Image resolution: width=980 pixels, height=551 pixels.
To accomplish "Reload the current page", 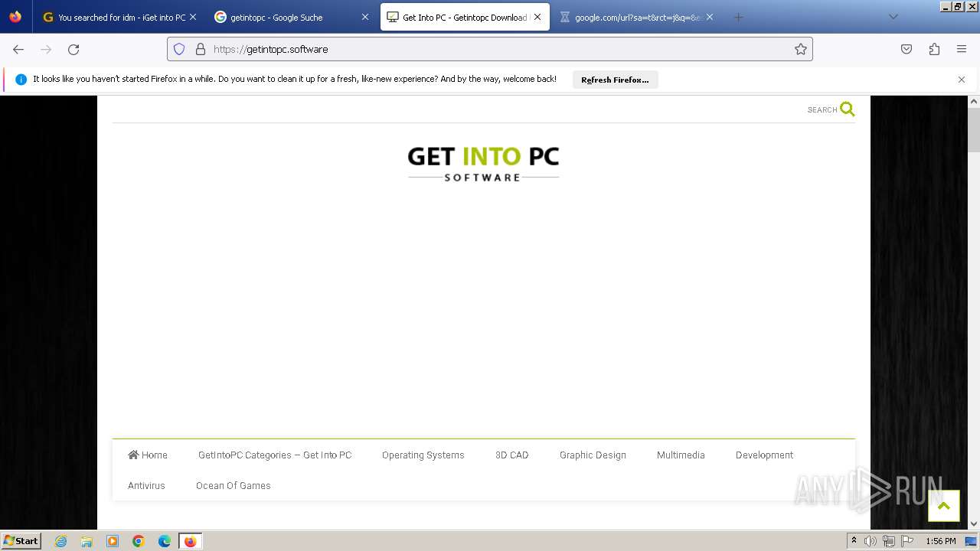I will (x=73, y=49).
